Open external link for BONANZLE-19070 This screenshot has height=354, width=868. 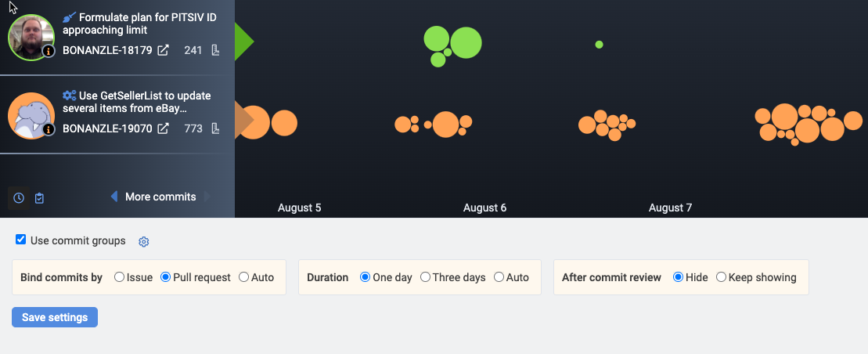(x=163, y=128)
